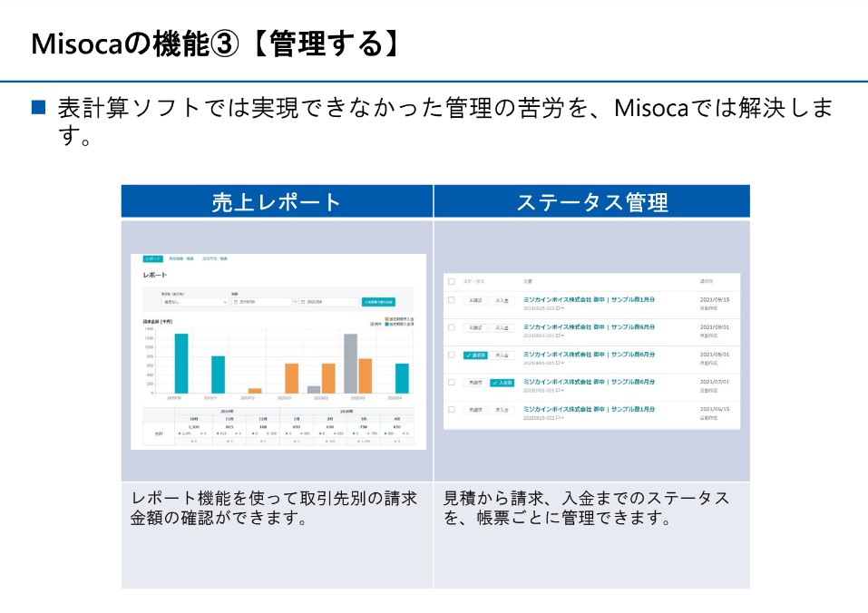Select the checkbox on the 2021/07/01 row

click(451, 383)
